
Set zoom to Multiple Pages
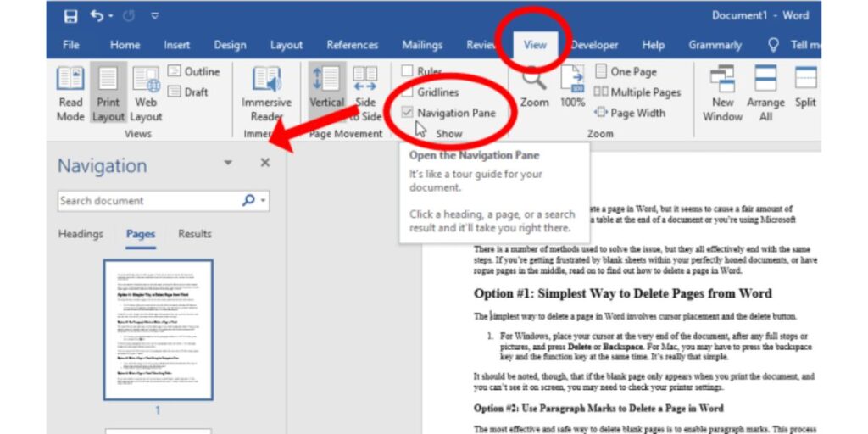tap(637, 92)
